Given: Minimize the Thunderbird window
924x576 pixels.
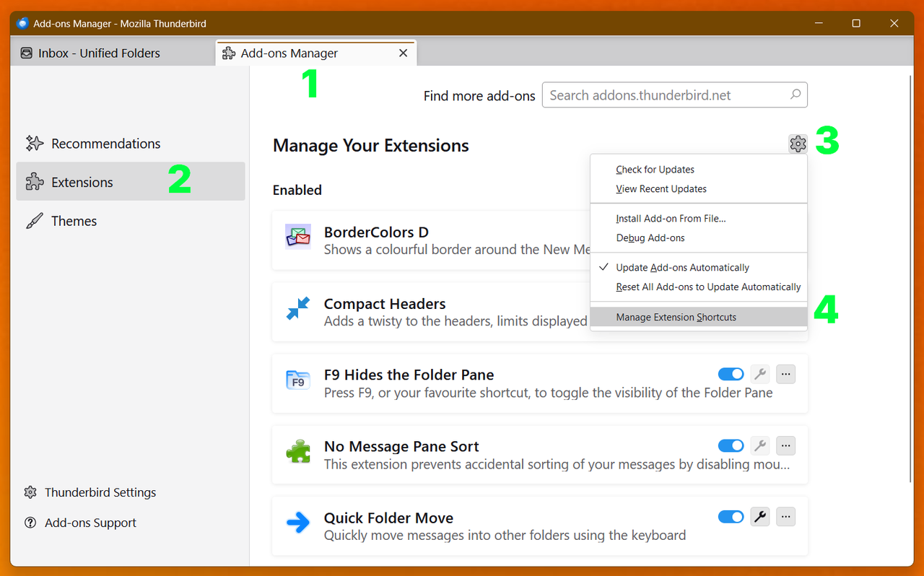Looking at the screenshot, I should pyautogui.click(x=818, y=23).
